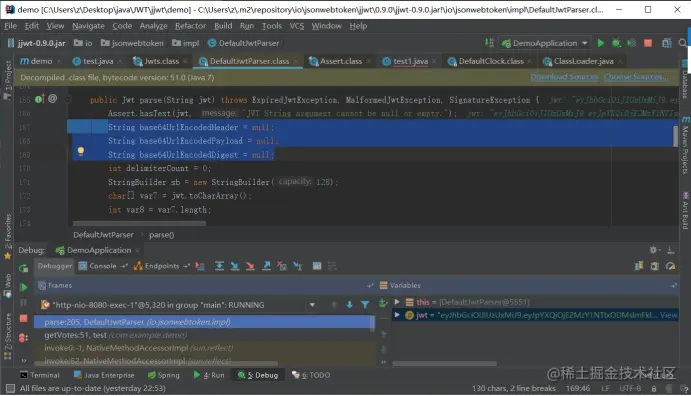691x396 pixels.
Task: Show execution point in the debugger toolbar
Action: click(x=200, y=266)
